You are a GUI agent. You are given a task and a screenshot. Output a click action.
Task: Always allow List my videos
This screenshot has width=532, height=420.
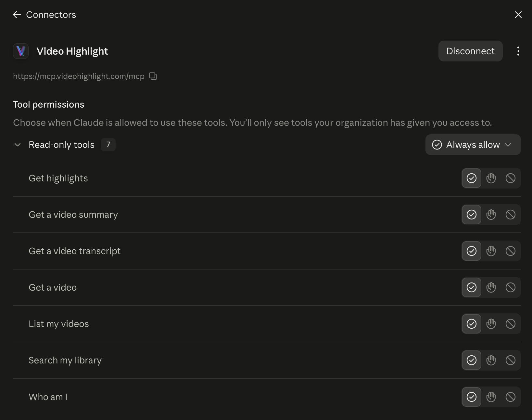(471, 324)
